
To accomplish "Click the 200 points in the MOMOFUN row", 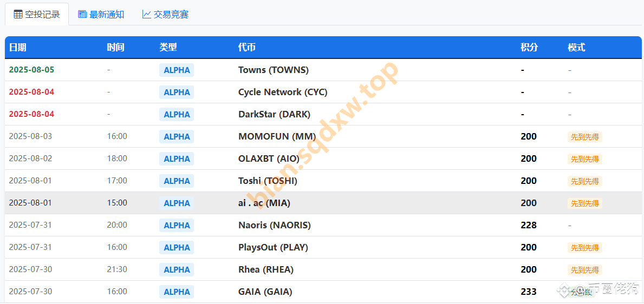I will click(529, 137).
